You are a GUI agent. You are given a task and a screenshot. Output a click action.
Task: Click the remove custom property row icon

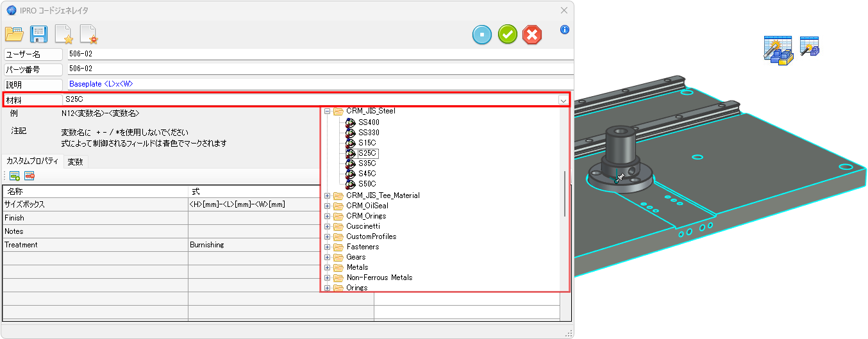29,176
